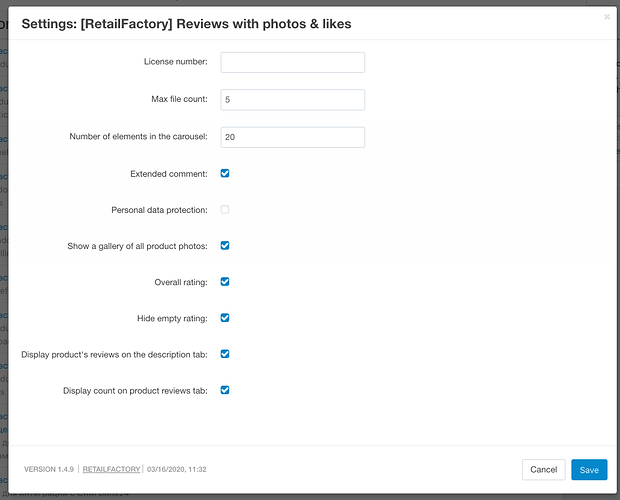
Task: Click the Hide empty rating label
Action: (x=172, y=319)
